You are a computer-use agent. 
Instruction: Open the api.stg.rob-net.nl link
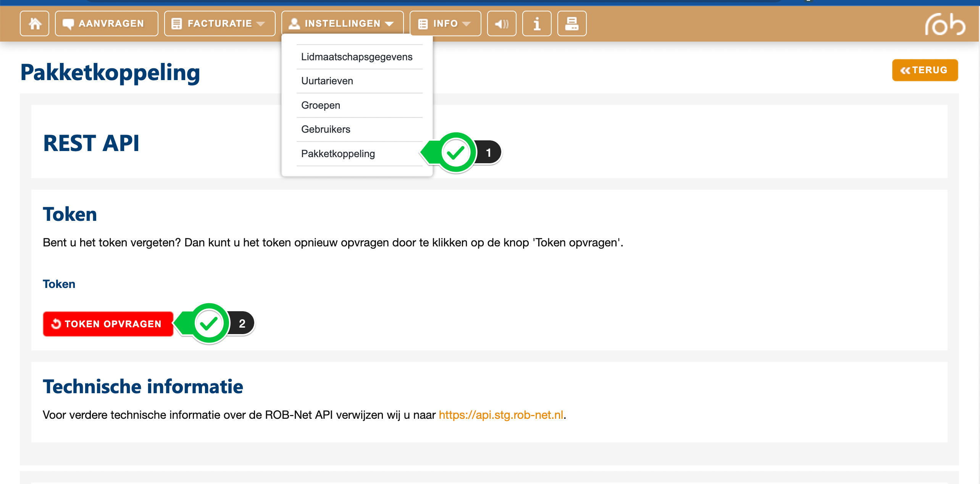(501, 415)
